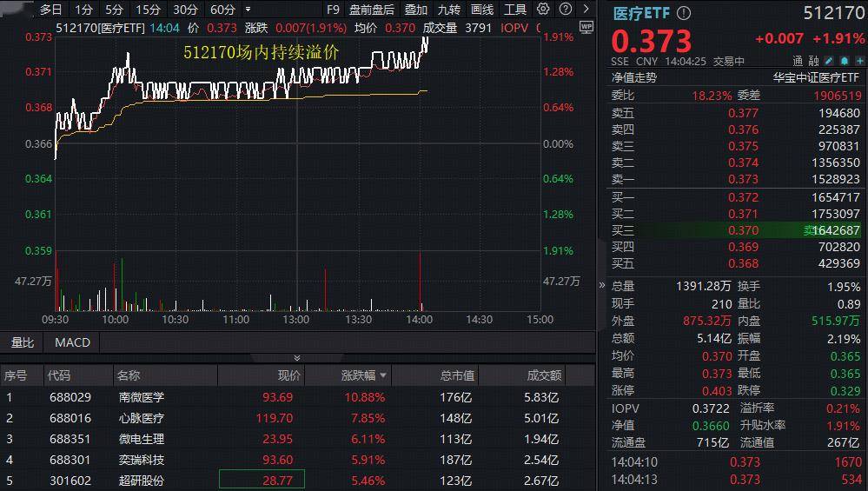Viewport: 868px width, 491px height.
Task: Click the 14:00 time axis label
Action: pyautogui.click(x=419, y=320)
